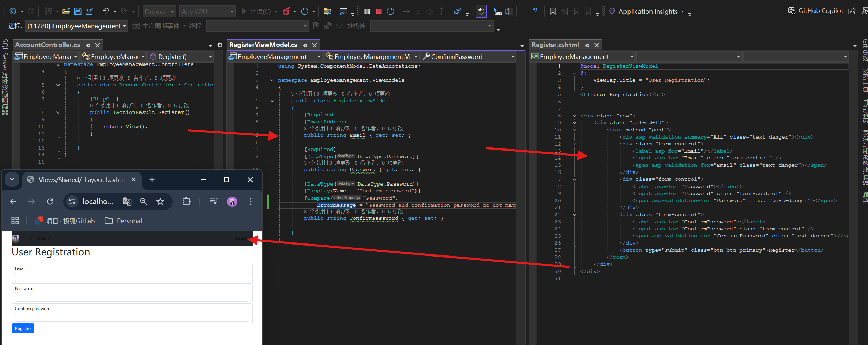
Task: Open EmployeeManagement project dropdown in Register.cshtml
Action: point(582,57)
